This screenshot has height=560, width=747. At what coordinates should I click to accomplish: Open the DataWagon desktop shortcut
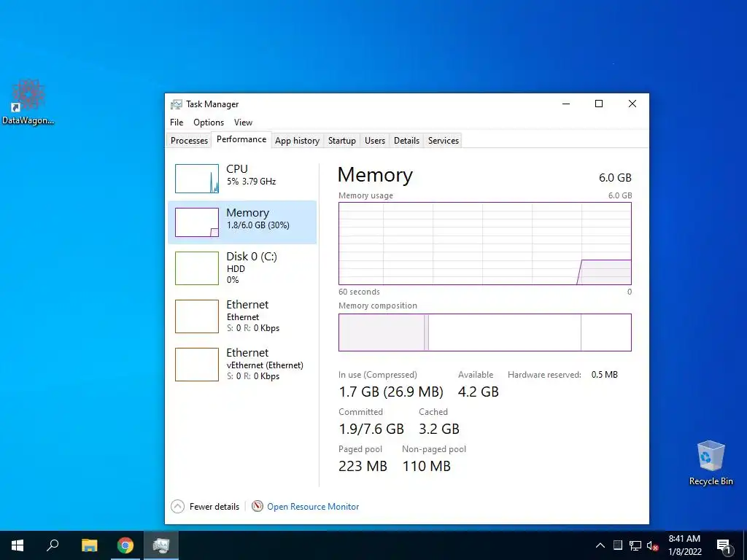(x=28, y=102)
